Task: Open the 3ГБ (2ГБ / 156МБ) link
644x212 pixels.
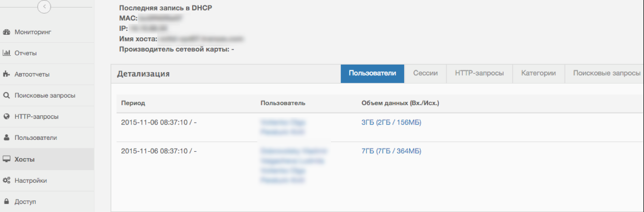Action: point(391,122)
